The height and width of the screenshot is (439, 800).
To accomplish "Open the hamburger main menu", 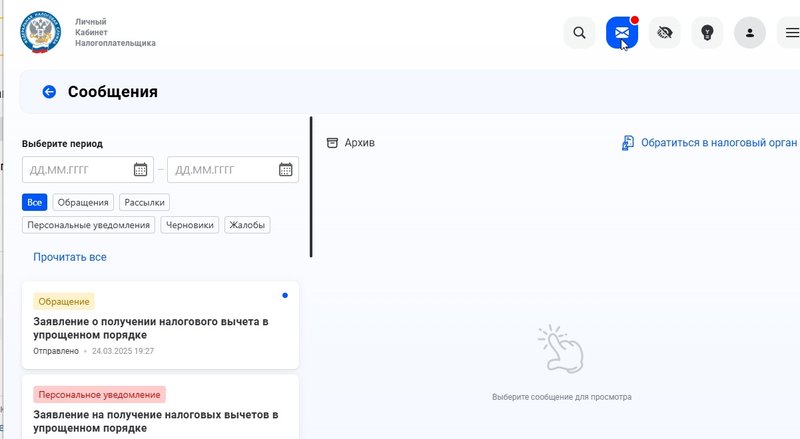I will [x=792, y=33].
